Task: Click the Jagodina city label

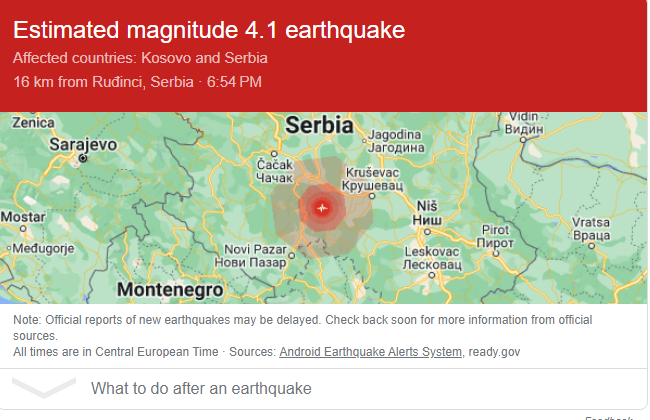Action: (x=393, y=140)
